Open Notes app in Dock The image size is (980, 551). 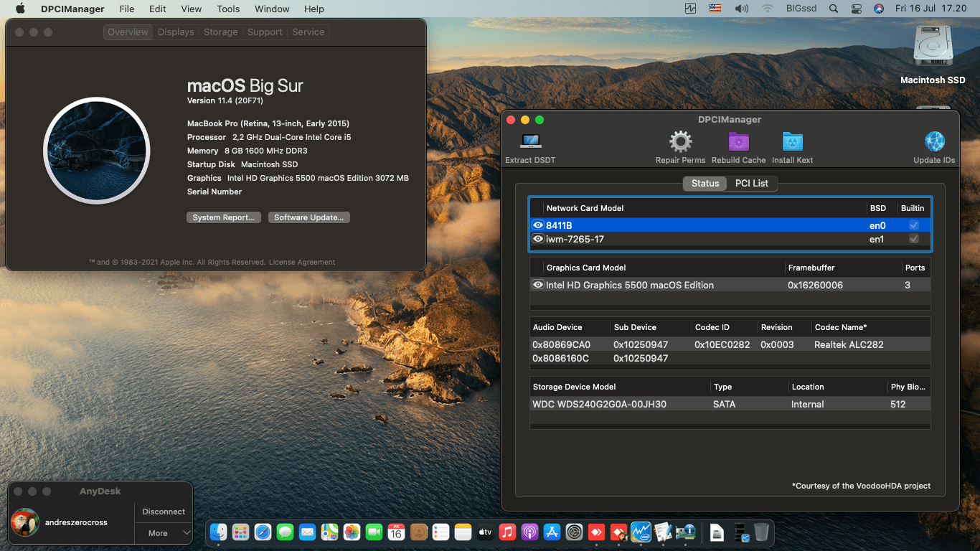click(x=463, y=532)
